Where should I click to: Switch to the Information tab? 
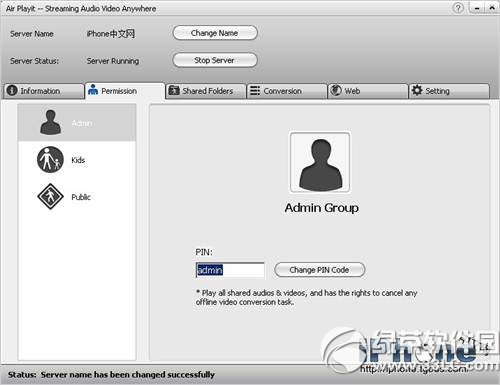(x=44, y=91)
